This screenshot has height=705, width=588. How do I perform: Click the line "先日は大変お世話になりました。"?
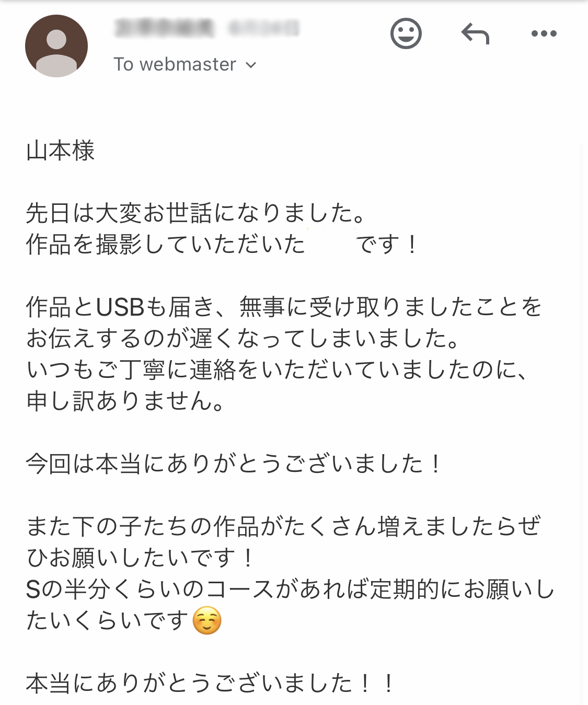pos(195,213)
